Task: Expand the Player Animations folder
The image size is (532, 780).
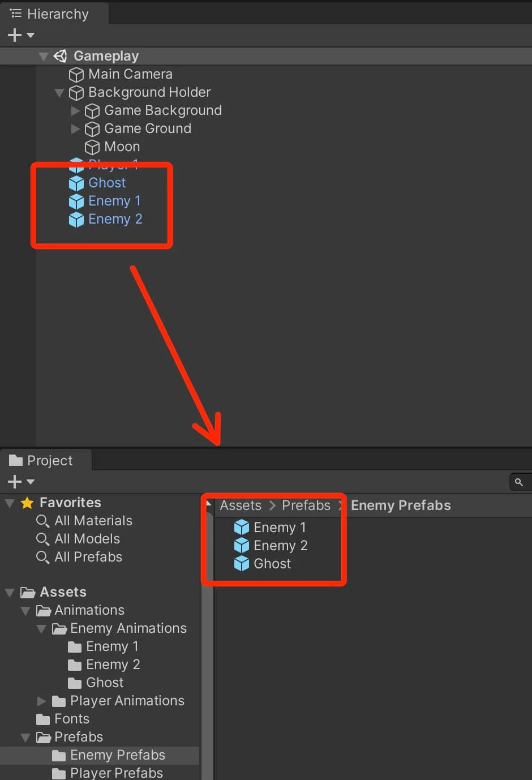Action: click(x=41, y=701)
